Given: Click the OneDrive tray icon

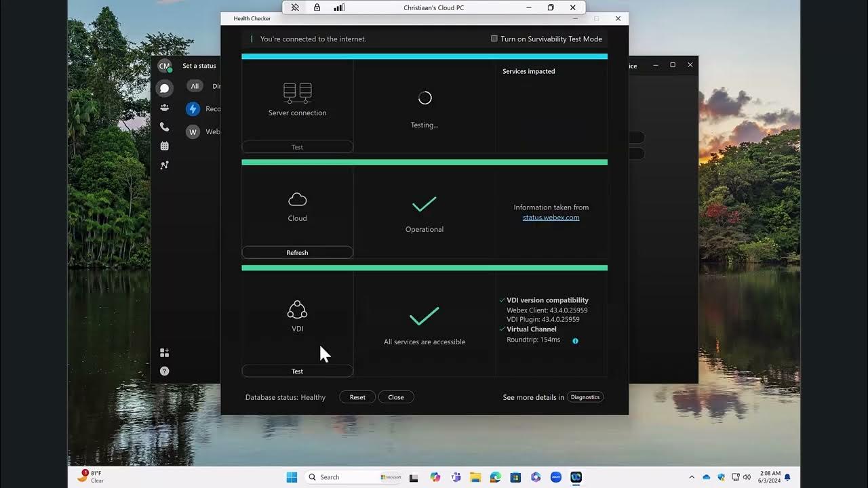Looking at the screenshot, I should [707, 477].
